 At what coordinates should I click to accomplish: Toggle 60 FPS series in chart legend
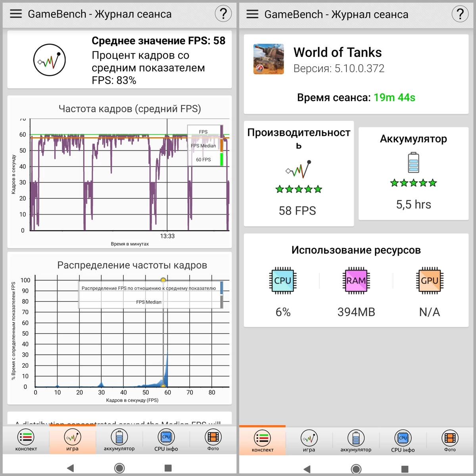point(203,159)
